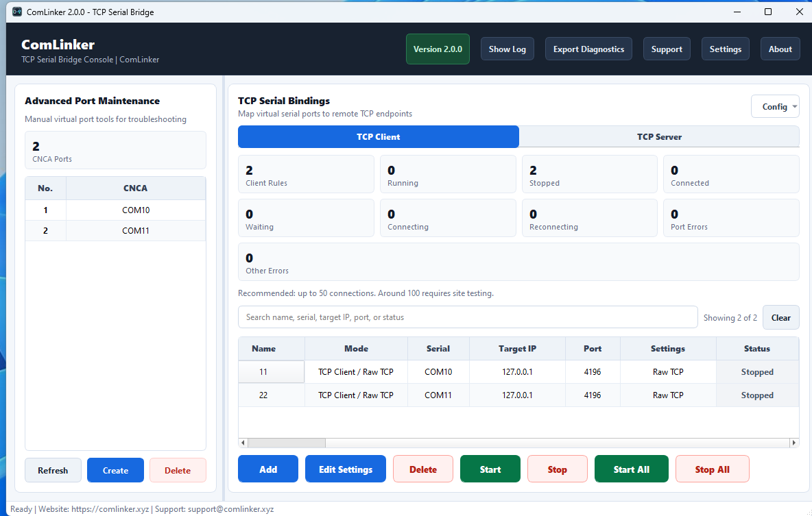The image size is (812, 516).
Task: Select COM11 in the CNCA port list
Action: pyautogui.click(x=136, y=231)
